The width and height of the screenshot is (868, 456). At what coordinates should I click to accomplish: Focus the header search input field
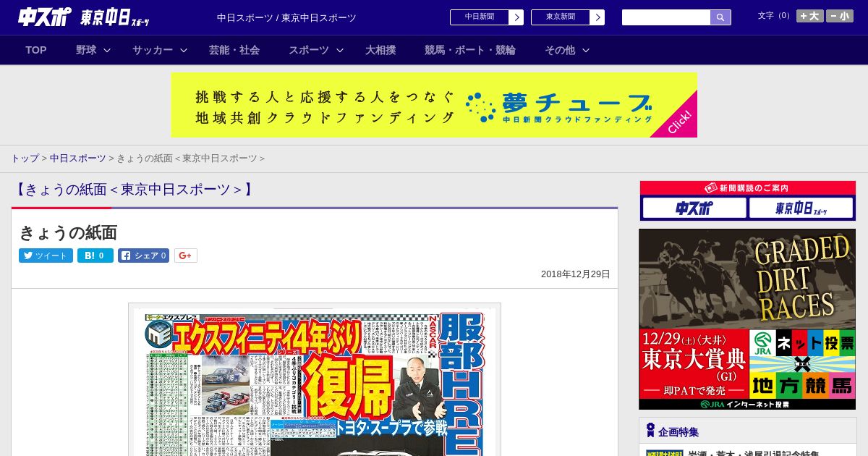[666, 17]
